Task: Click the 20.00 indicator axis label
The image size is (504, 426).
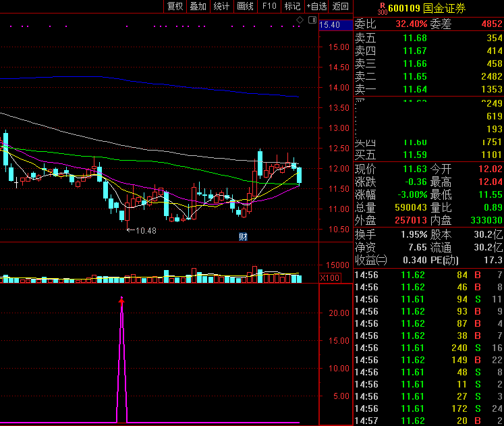Action: [339, 313]
